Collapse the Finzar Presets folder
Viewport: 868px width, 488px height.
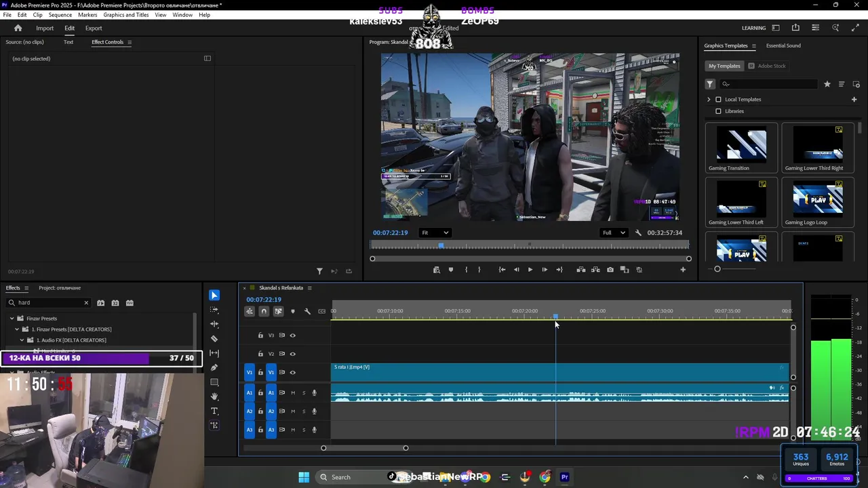(12, 319)
